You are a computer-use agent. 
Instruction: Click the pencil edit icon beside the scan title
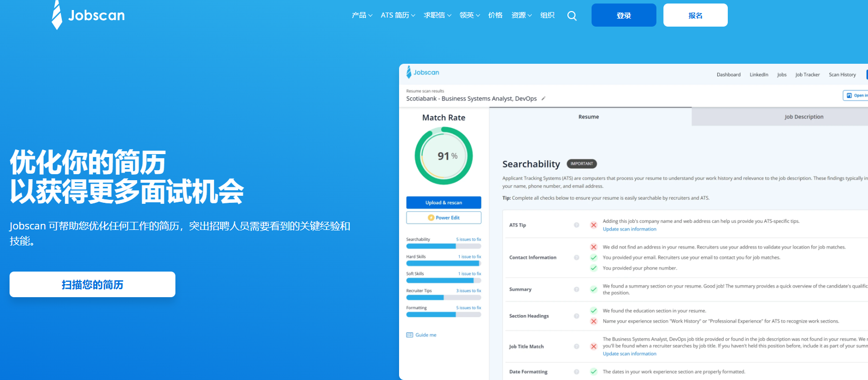(543, 98)
